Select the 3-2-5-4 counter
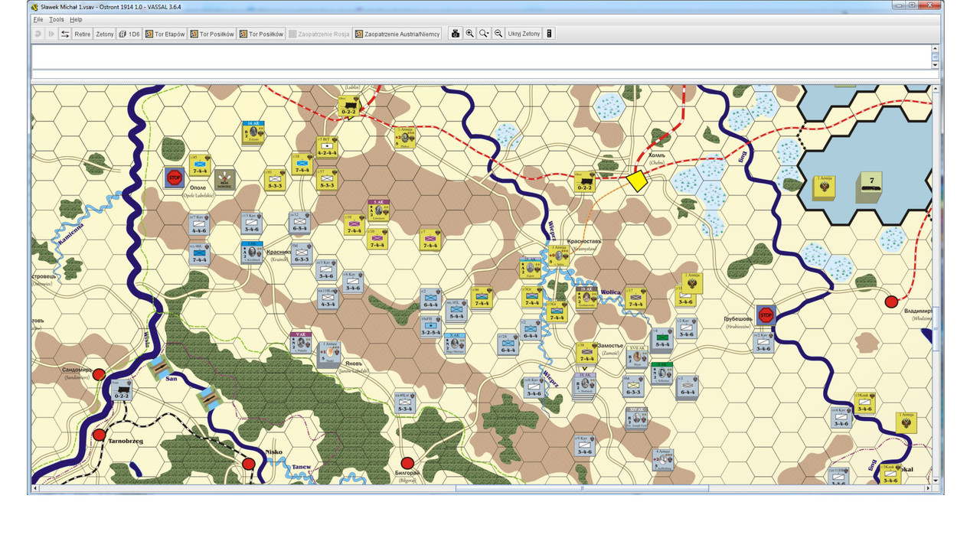 coord(430,326)
